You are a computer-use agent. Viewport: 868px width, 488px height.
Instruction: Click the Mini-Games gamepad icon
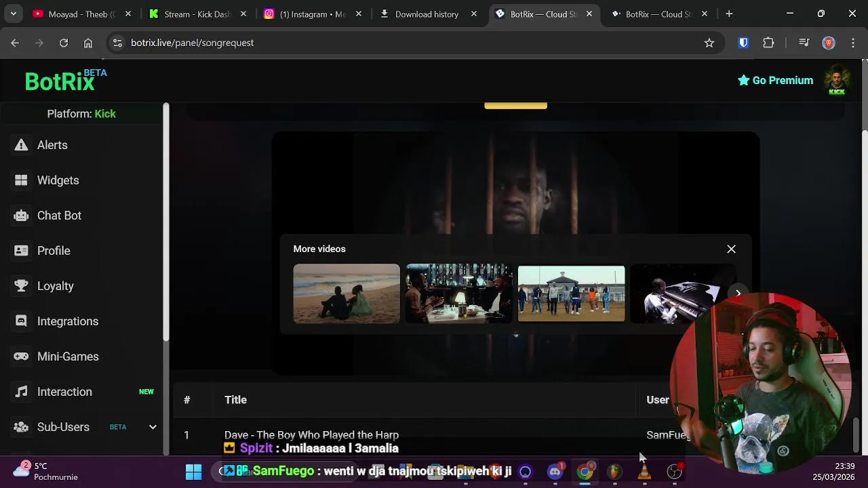(22, 357)
